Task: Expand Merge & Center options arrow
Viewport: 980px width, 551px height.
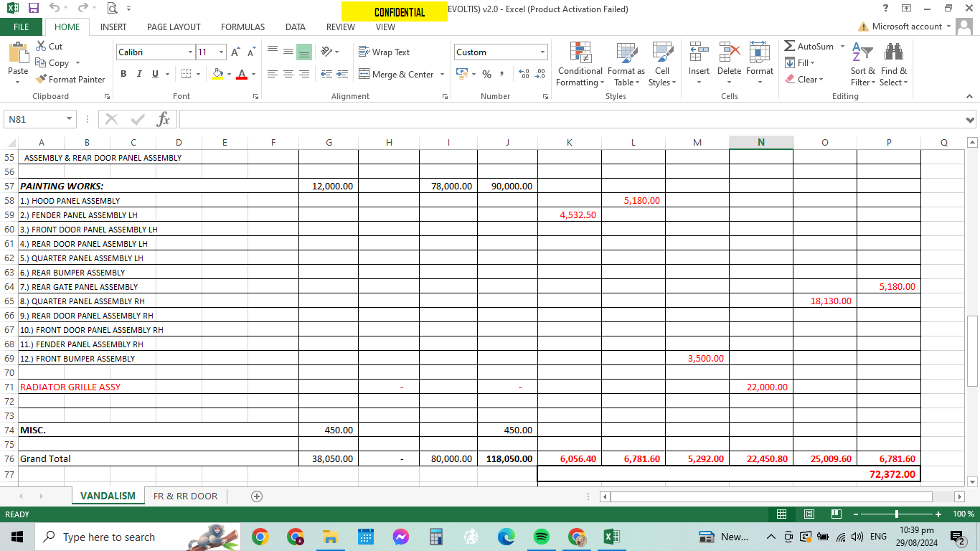Action: (x=442, y=75)
